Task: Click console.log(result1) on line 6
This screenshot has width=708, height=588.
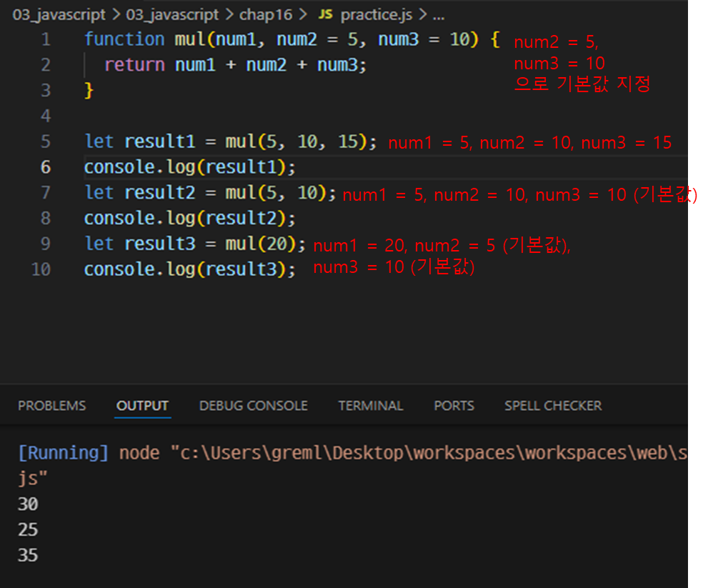Action: point(189,168)
